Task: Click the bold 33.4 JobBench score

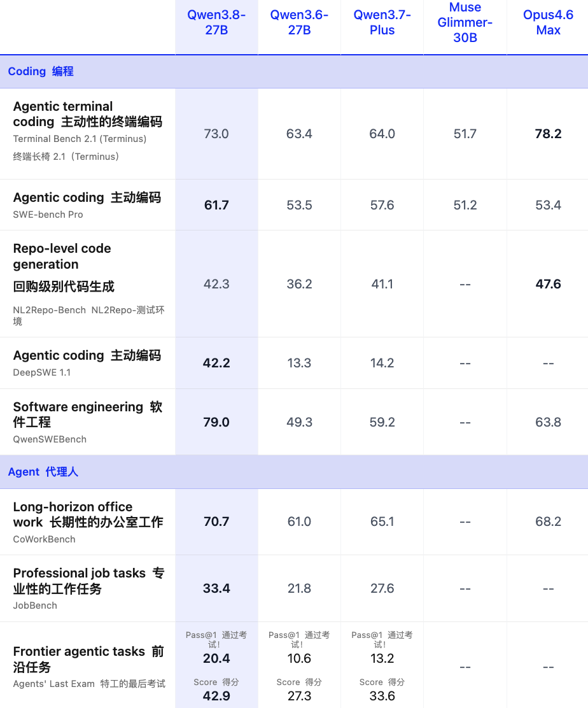Action: [x=216, y=588]
